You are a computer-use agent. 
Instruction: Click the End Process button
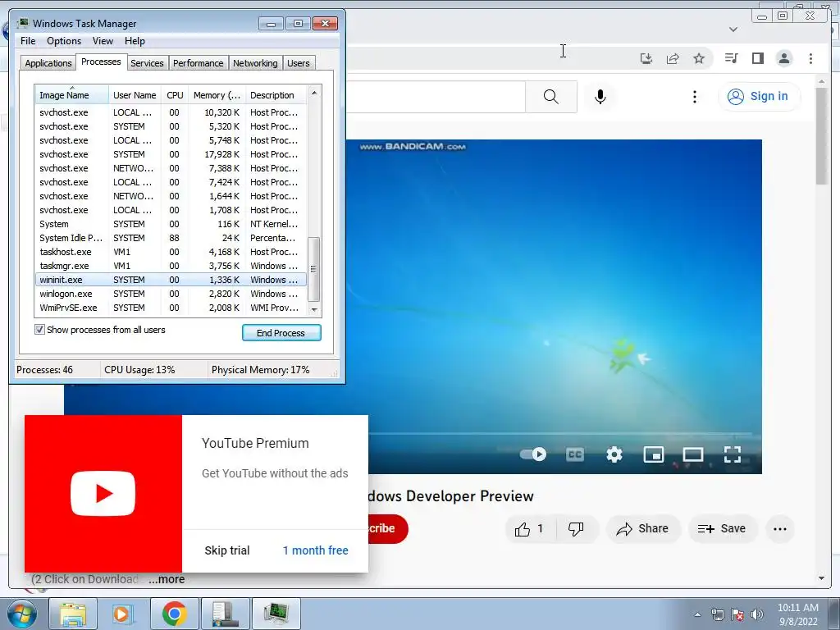281,333
